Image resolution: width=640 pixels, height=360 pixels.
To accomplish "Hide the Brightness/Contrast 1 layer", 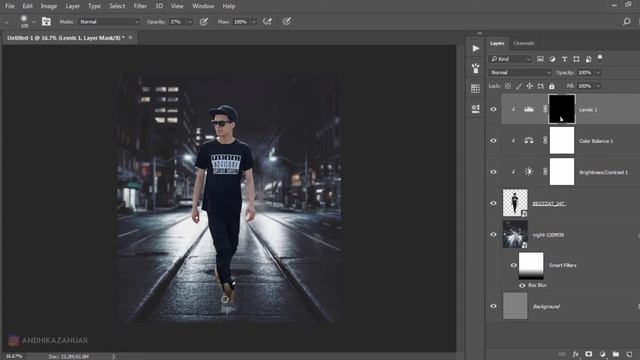I will [493, 172].
